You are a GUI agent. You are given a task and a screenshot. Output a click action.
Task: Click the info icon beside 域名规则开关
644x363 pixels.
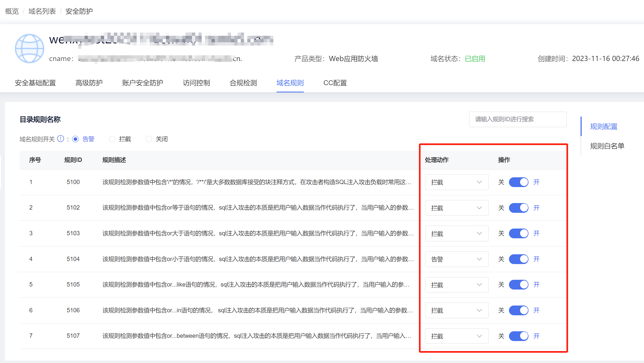pyautogui.click(x=61, y=139)
